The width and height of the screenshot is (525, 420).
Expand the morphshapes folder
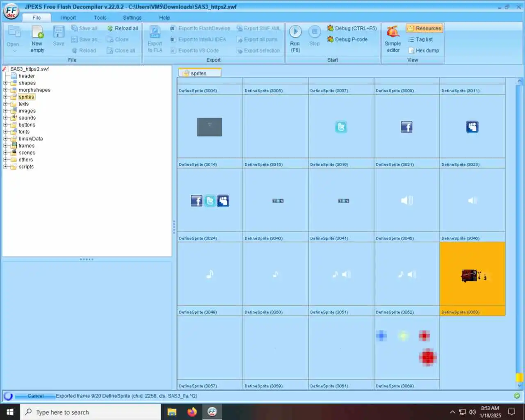point(6,90)
